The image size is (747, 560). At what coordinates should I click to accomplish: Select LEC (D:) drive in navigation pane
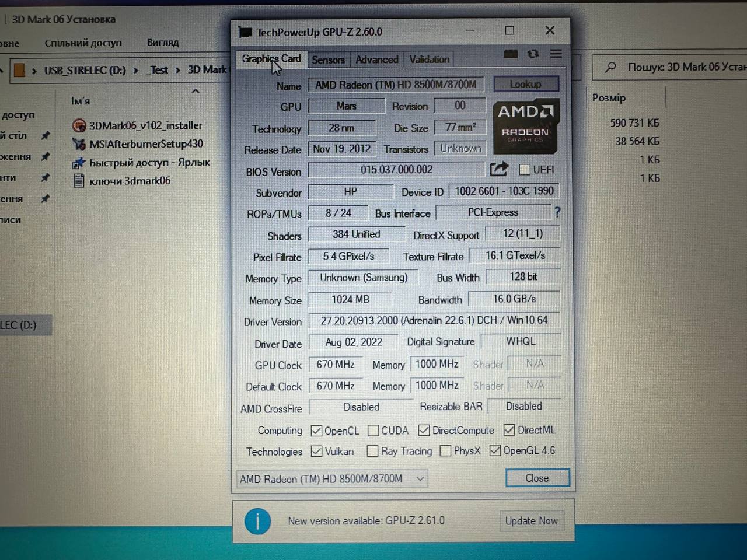(x=25, y=325)
